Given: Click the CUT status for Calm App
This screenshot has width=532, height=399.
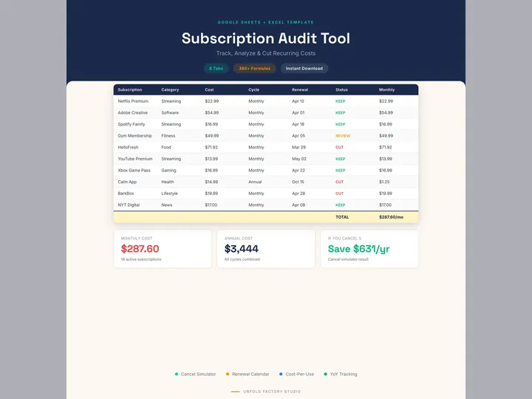Looking at the screenshot, I should tap(340, 182).
